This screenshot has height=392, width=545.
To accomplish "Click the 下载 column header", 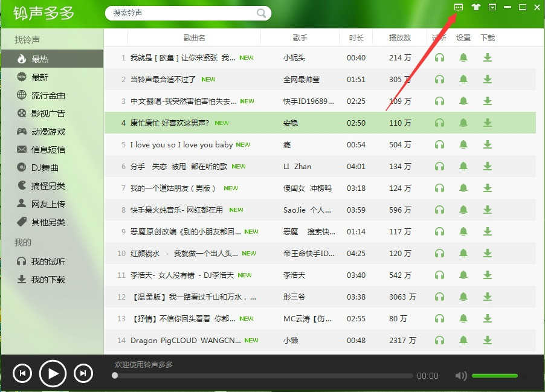I will pyautogui.click(x=488, y=37).
